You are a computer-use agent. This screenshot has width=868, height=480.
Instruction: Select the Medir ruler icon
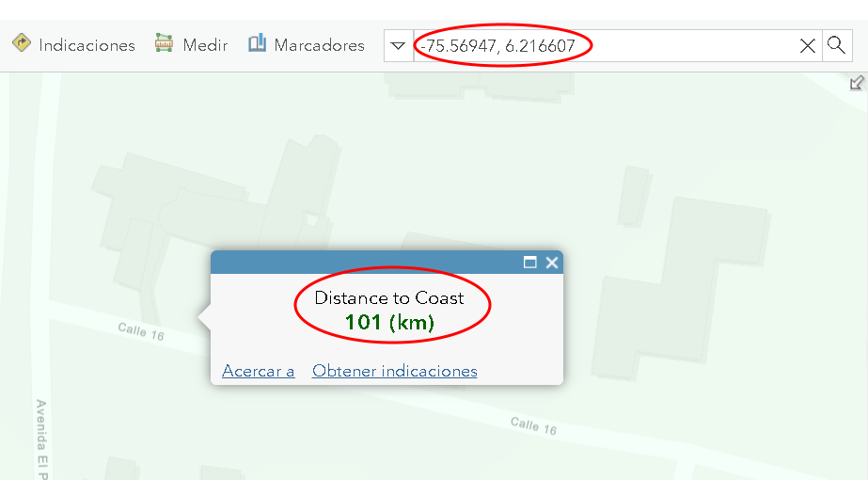click(164, 43)
